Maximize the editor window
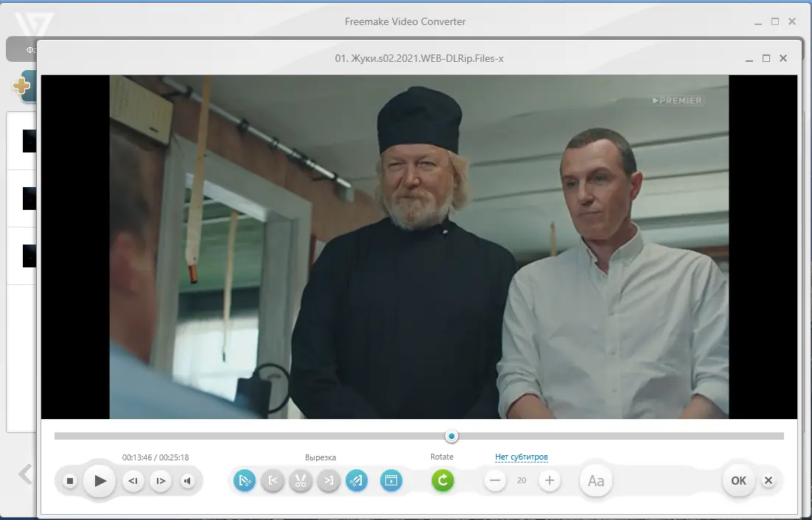This screenshot has height=520, width=812. coord(766,58)
